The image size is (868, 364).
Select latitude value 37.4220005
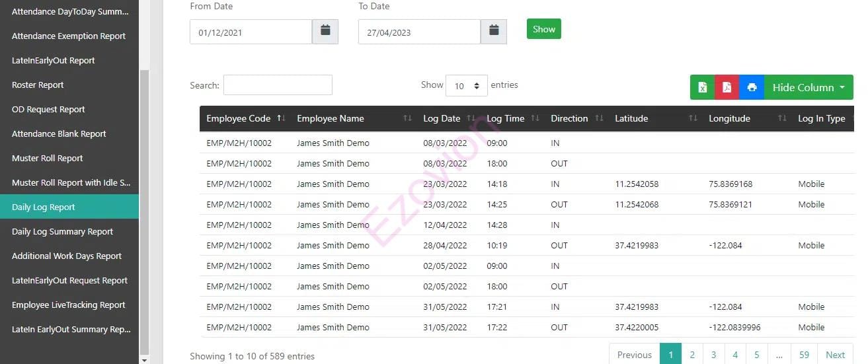[637, 327]
